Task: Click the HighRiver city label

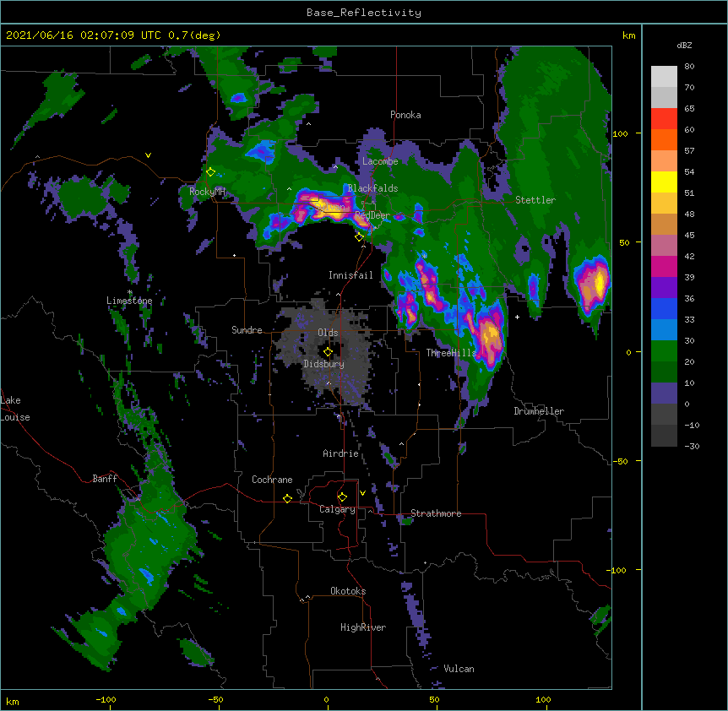Action: (x=363, y=627)
